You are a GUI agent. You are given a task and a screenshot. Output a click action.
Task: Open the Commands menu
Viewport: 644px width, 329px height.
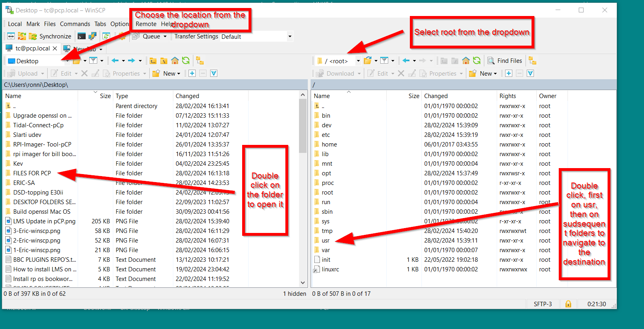pyautogui.click(x=75, y=24)
